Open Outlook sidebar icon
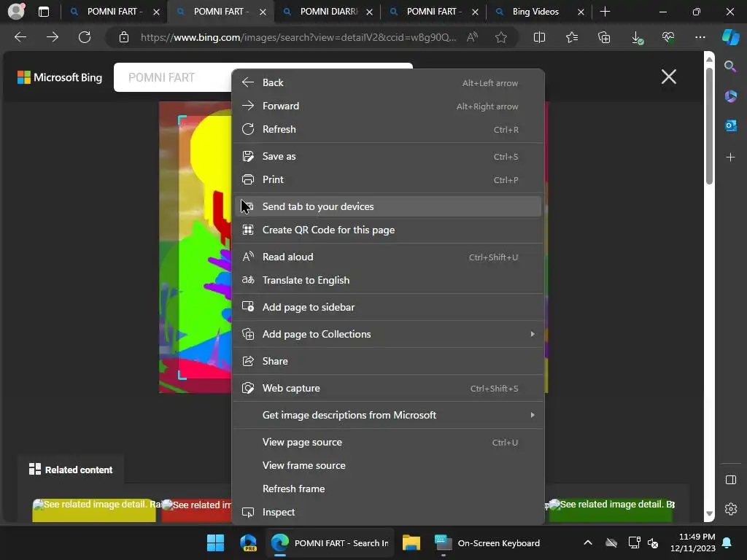Viewport: 747px width, 560px height. tap(730, 125)
